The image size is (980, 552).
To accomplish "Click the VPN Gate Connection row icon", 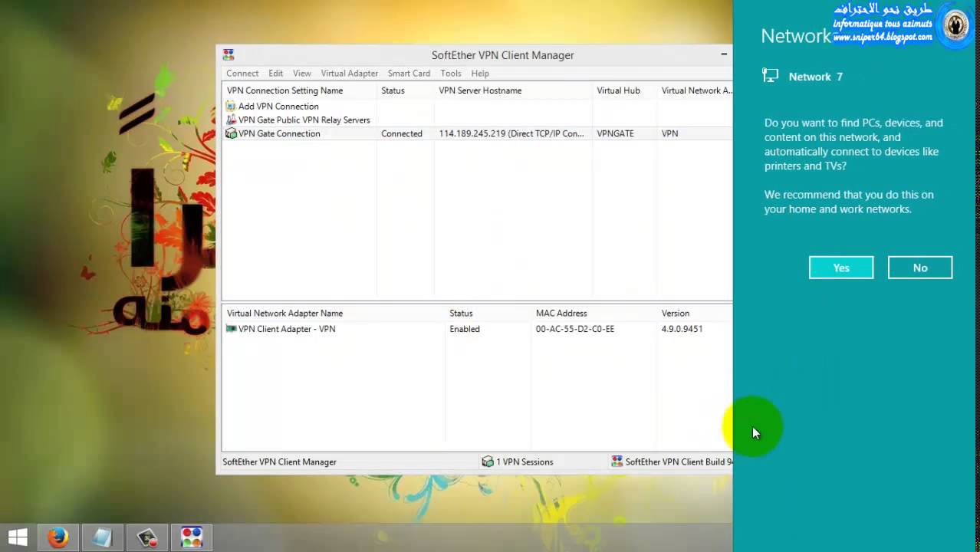I will 231,133.
